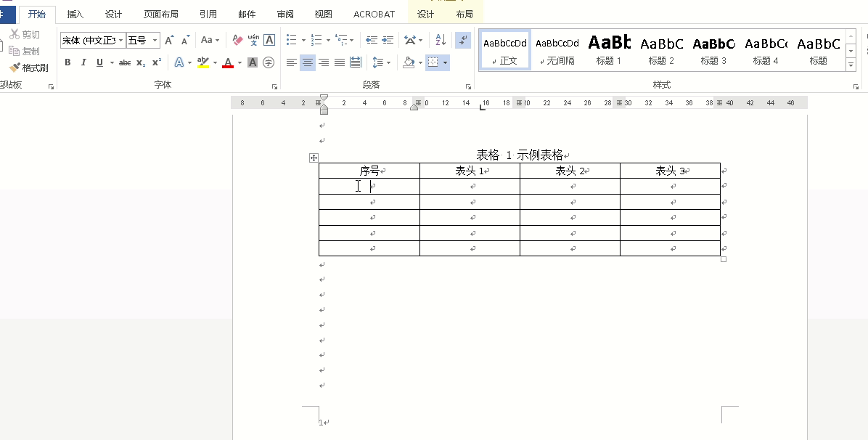Apply numbered list
The image size is (868, 440).
click(x=316, y=40)
